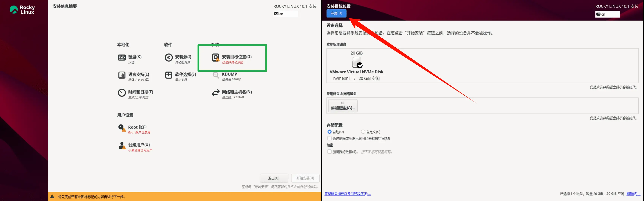Viewport: 644px width, 201px height.
Task: Open the KDUMP magnifier icon
Action: tap(216, 75)
